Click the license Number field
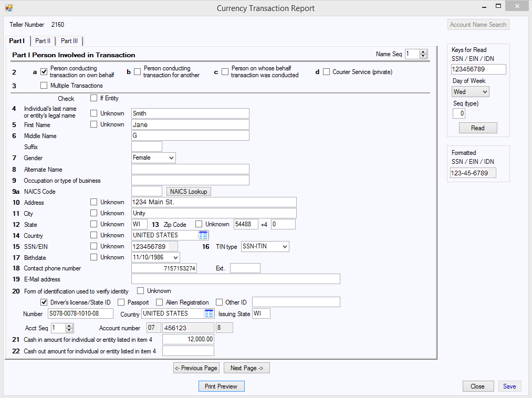This screenshot has height=398, width=532. pyautogui.click(x=81, y=313)
